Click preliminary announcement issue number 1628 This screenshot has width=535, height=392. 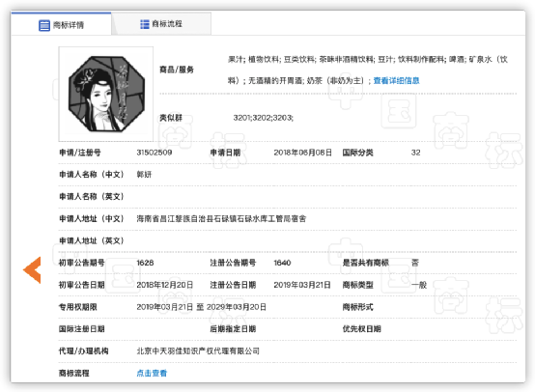[x=145, y=263]
